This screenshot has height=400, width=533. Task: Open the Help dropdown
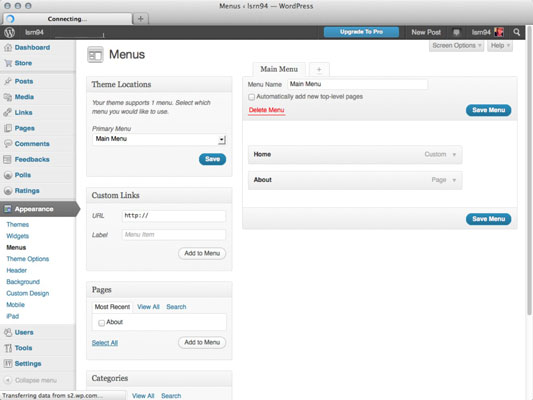click(500, 46)
